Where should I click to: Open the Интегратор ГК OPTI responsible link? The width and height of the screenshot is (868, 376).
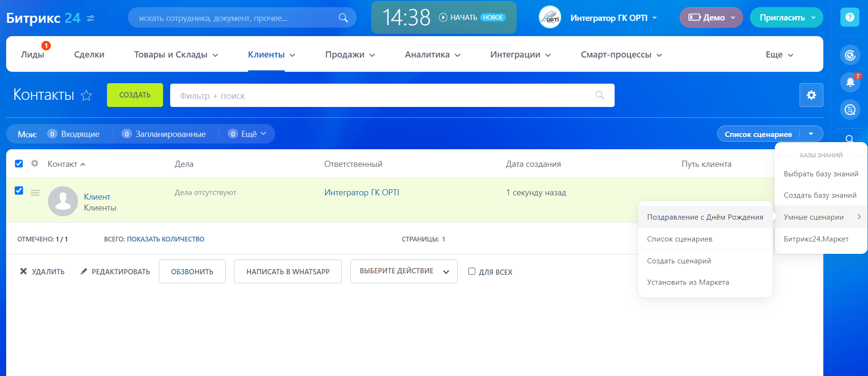click(x=361, y=193)
